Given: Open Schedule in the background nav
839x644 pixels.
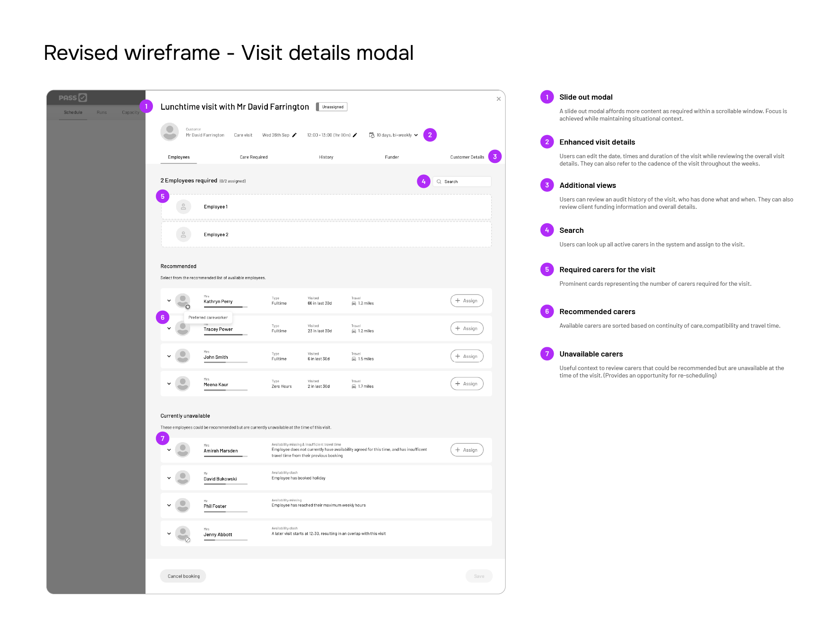Looking at the screenshot, I should point(73,113).
